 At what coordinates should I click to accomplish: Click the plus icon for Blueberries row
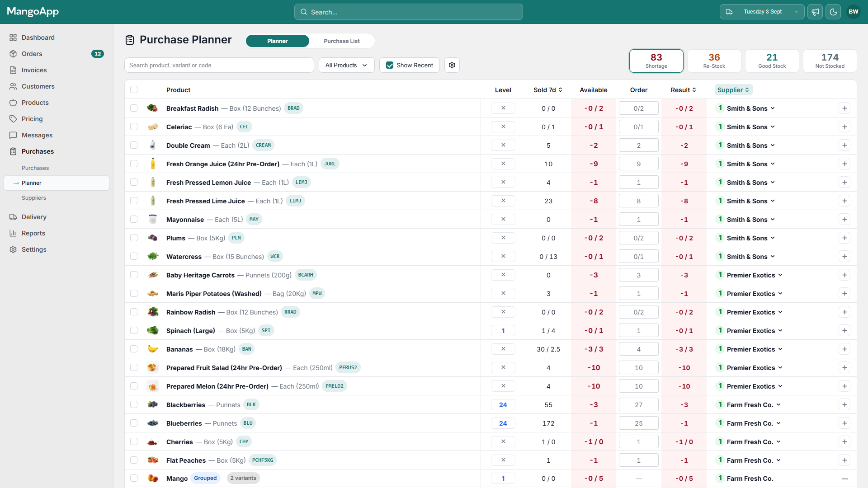click(x=844, y=423)
